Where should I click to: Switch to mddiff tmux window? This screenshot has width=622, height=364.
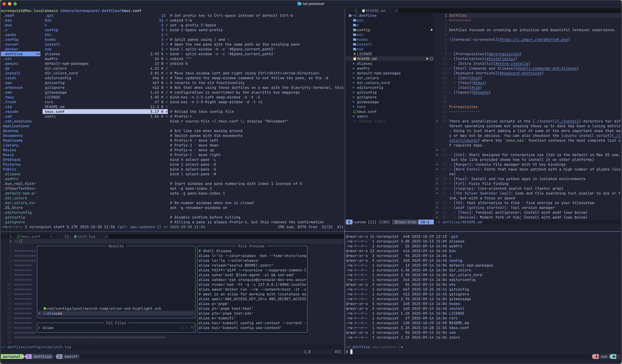tap(71, 357)
